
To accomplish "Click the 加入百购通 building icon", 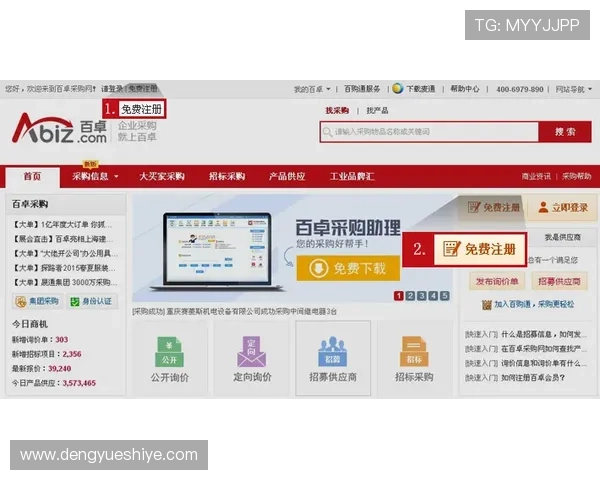I will 486,305.
